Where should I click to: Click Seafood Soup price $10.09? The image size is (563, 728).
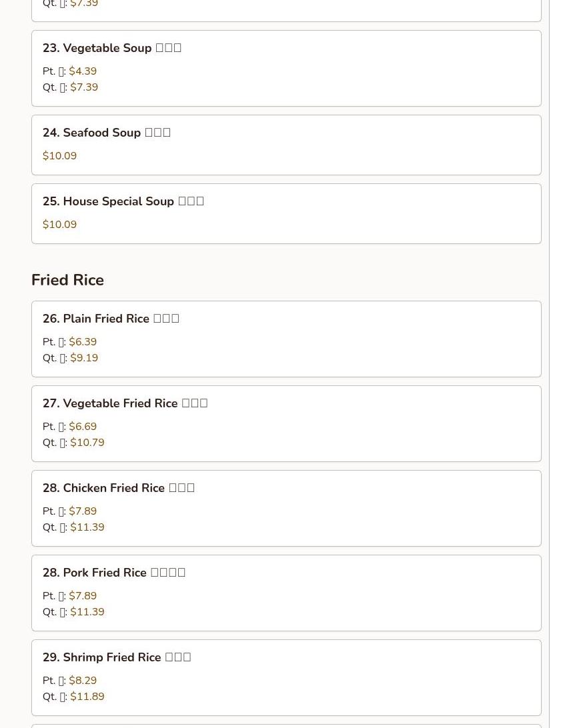[59, 155]
